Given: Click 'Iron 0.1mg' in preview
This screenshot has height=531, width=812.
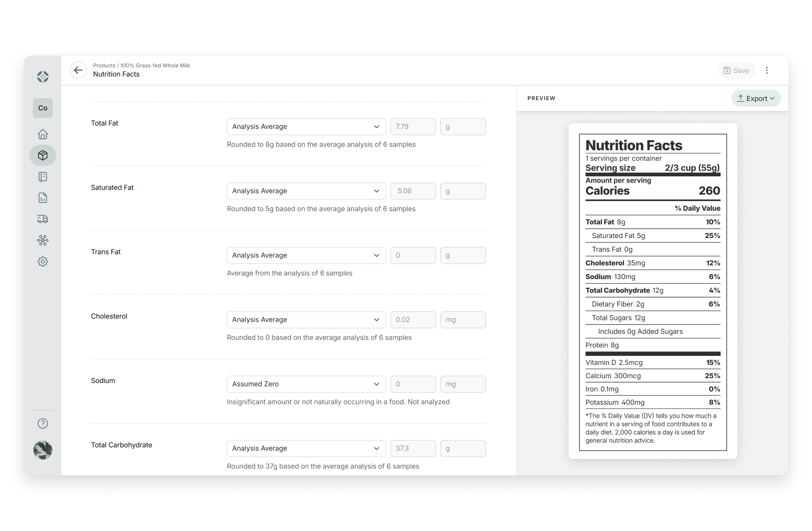Looking at the screenshot, I should coord(602,389).
